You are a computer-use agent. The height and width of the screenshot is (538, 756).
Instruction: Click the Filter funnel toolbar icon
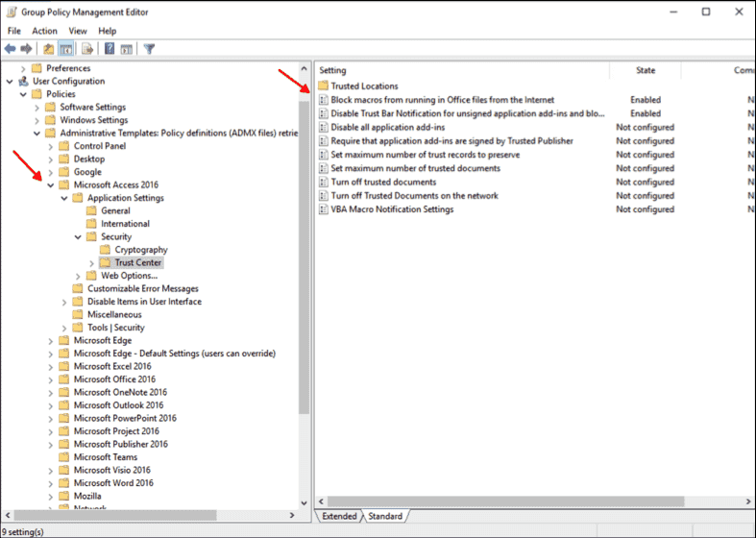(x=150, y=49)
